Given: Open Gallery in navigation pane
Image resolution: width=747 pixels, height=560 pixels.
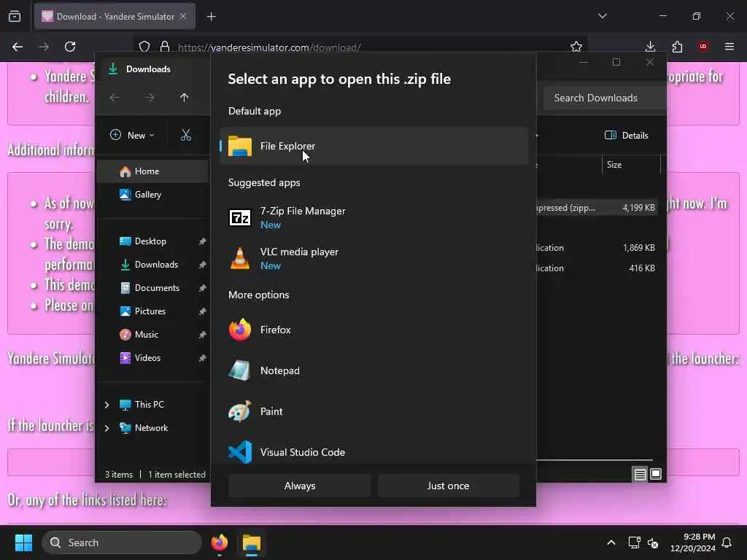Looking at the screenshot, I should (x=152, y=194).
